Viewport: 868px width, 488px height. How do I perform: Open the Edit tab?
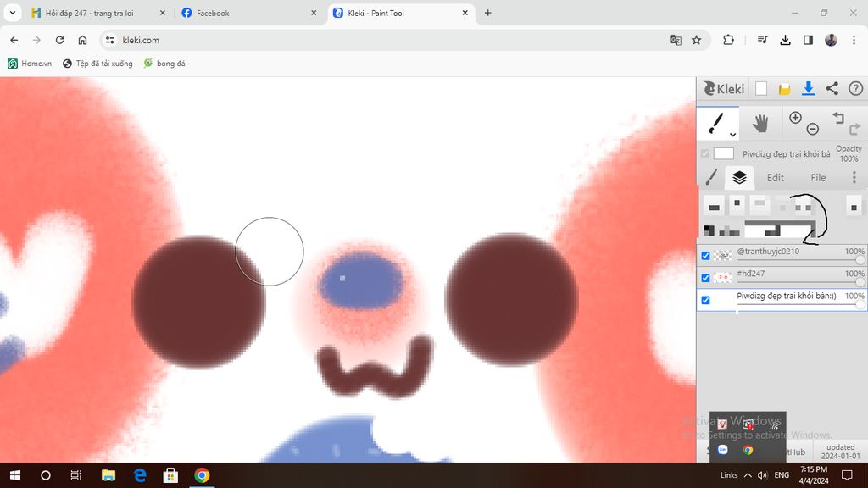[x=775, y=177]
